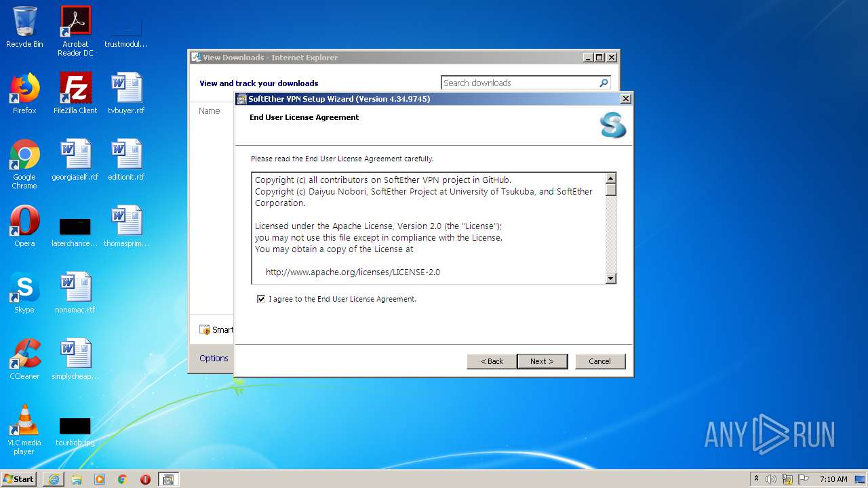Open the Start menu
Viewport: 868px width, 488px height.
pos(19,479)
